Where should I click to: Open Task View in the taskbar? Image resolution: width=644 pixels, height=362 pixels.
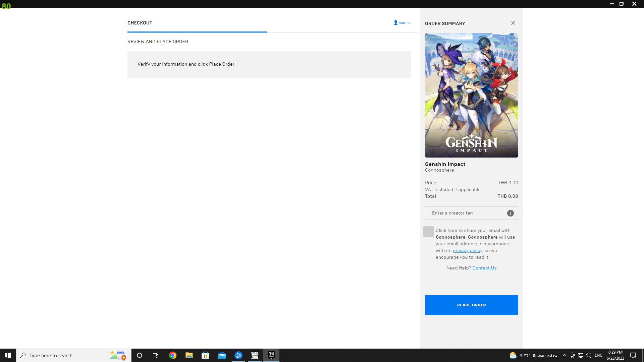pos(156,355)
